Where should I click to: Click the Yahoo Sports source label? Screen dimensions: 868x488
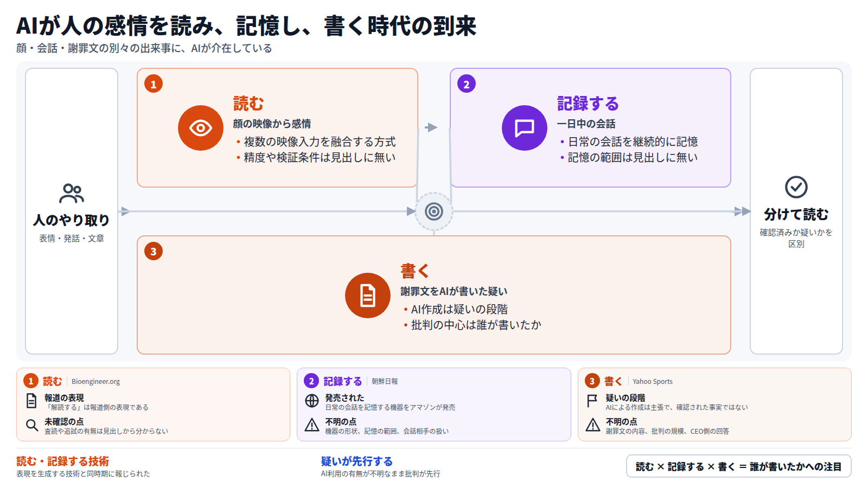(653, 382)
